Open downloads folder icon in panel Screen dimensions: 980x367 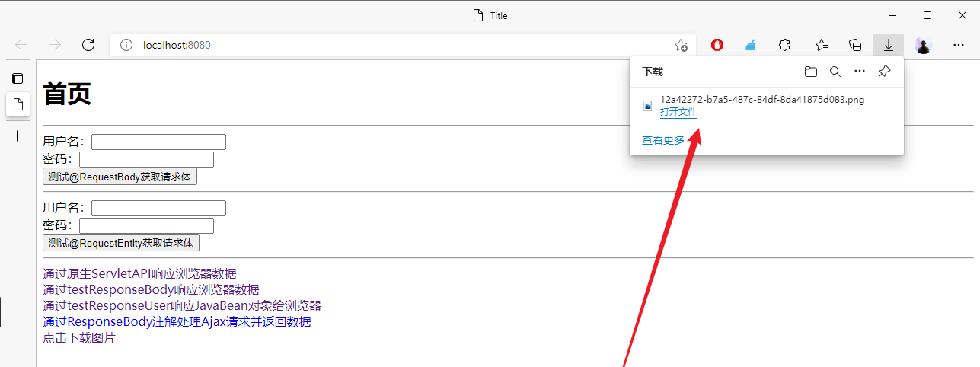(811, 72)
